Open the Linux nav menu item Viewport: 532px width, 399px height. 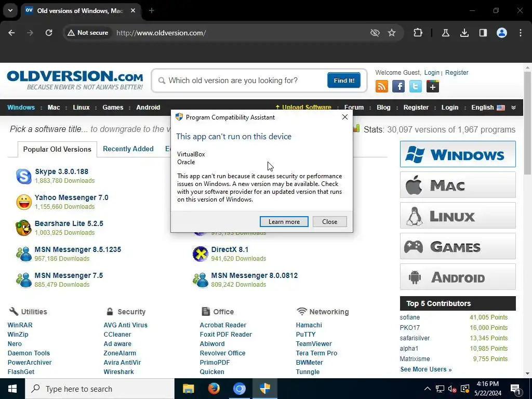click(81, 108)
